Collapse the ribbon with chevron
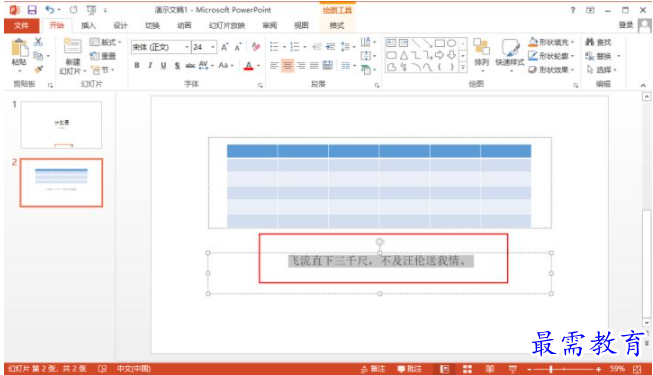653x375 pixels. pyautogui.click(x=643, y=85)
